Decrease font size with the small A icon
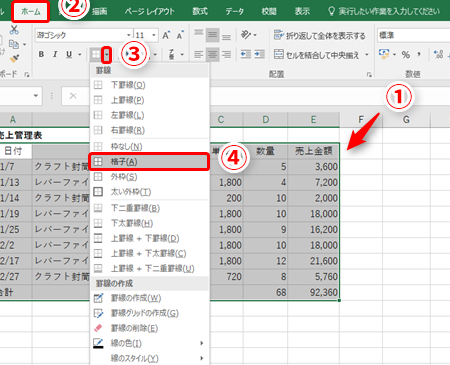This screenshot has width=450, height=365. click(180, 35)
